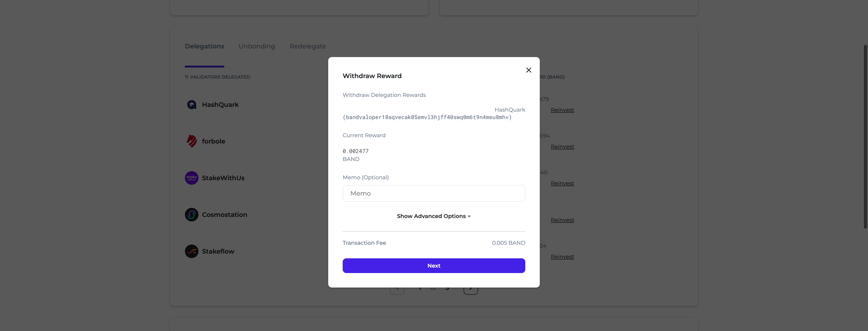Click the Cosmostation validator logo
This screenshot has width=868, height=331.
191,215
